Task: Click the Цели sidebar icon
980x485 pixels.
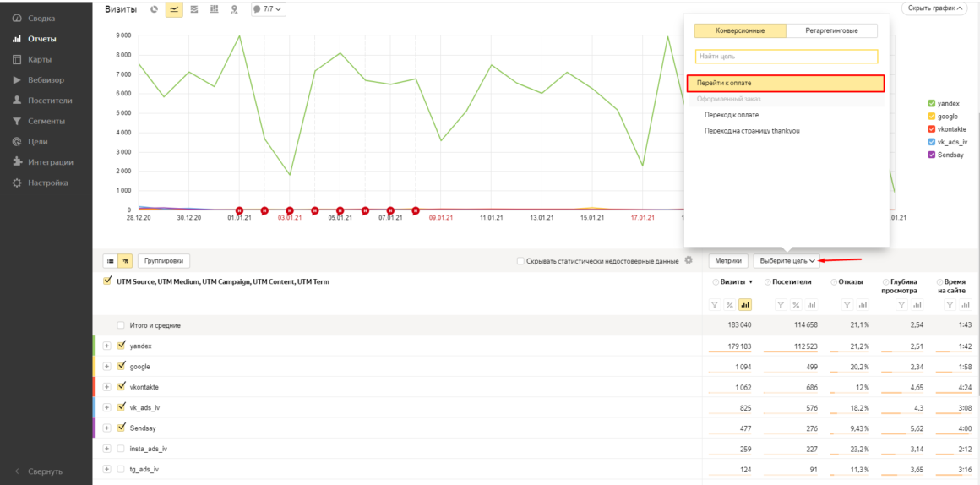Action: pyautogui.click(x=17, y=141)
